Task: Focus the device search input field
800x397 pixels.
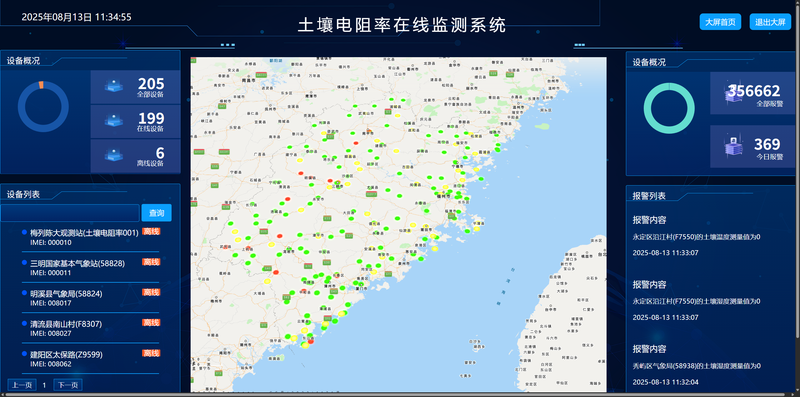Action: tap(70, 213)
